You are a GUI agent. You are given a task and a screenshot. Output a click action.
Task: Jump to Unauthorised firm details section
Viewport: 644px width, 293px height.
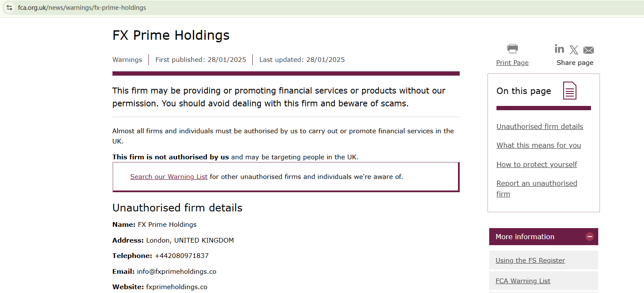tap(540, 126)
